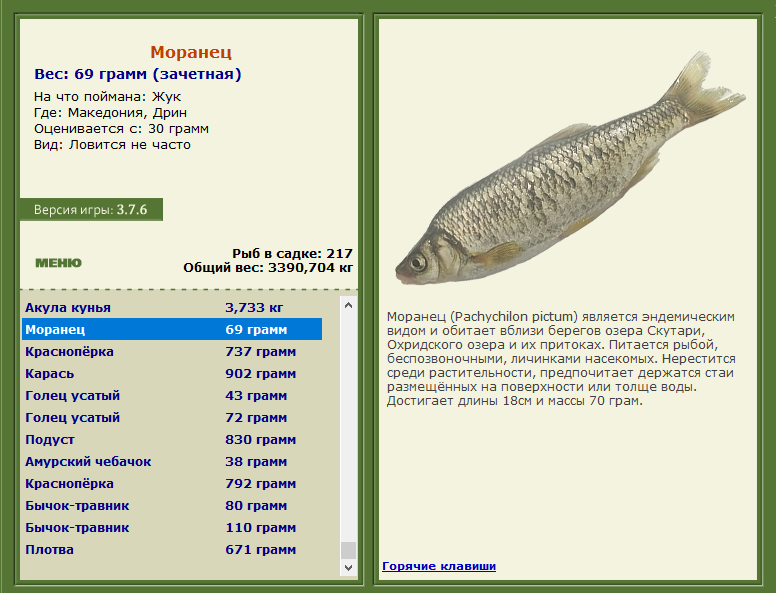This screenshot has height=593, width=776.
Task: Select Краснопёрка 792 грамм entry
Action: [172, 484]
